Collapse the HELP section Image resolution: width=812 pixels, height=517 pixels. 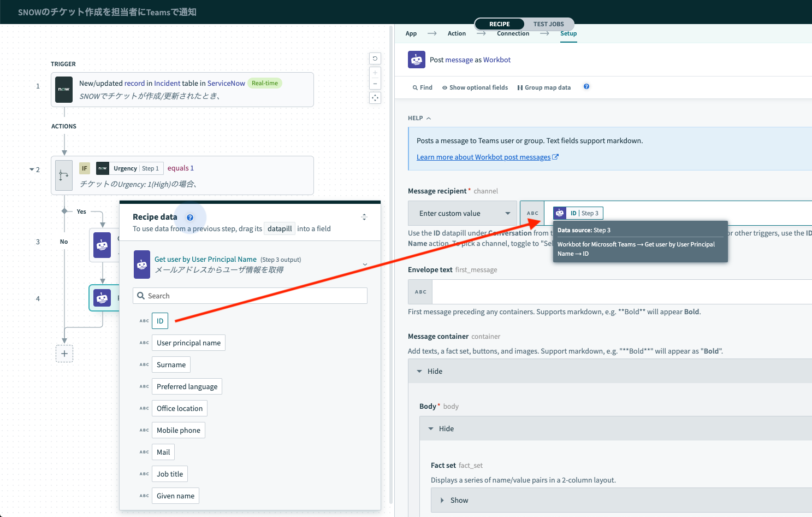click(419, 118)
